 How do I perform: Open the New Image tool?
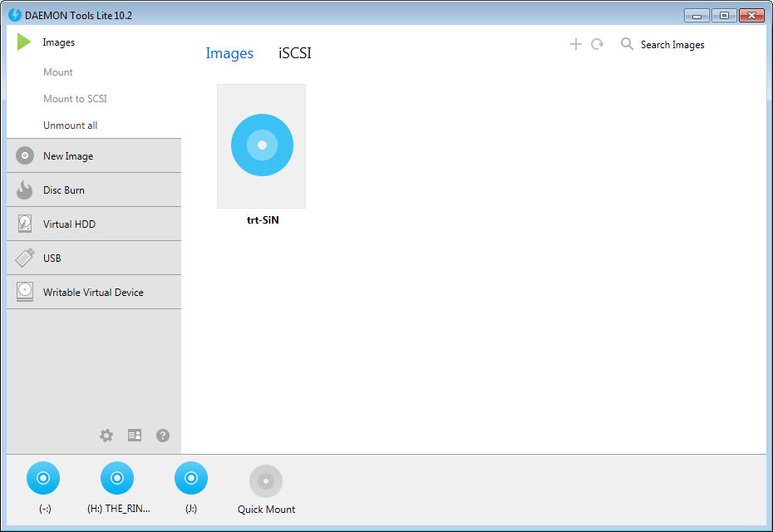pos(66,155)
